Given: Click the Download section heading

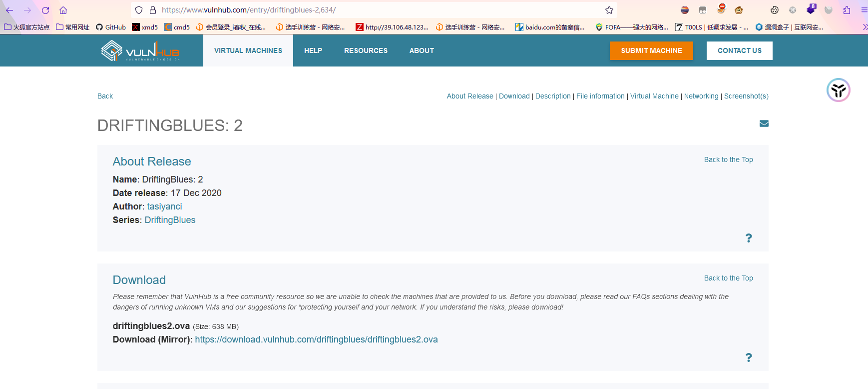Looking at the screenshot, I should [139, 280].
